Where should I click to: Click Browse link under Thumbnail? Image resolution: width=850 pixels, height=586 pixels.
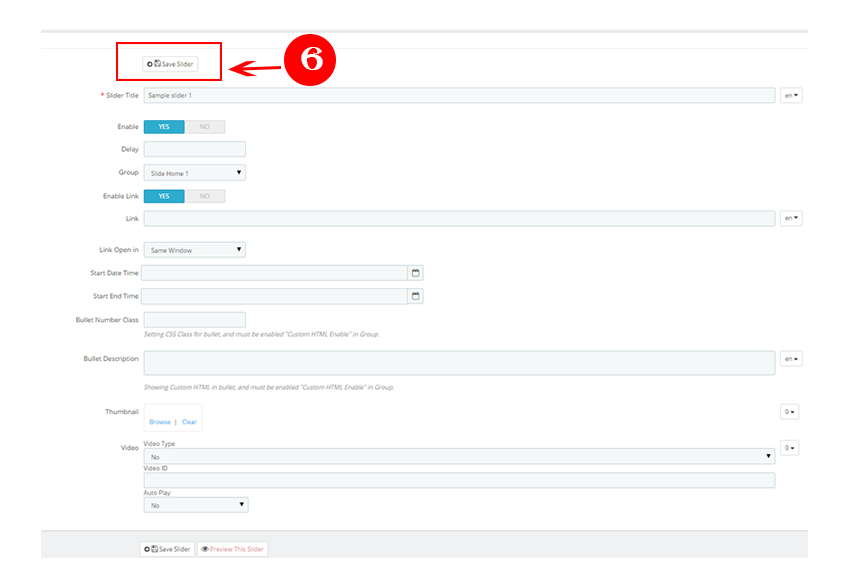(x=160, y=422)
